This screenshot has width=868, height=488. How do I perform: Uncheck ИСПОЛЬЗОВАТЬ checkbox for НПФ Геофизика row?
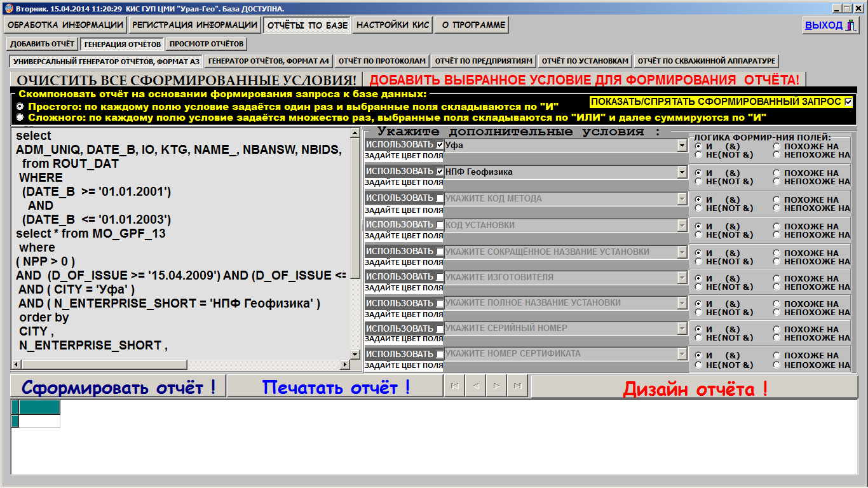440,172
